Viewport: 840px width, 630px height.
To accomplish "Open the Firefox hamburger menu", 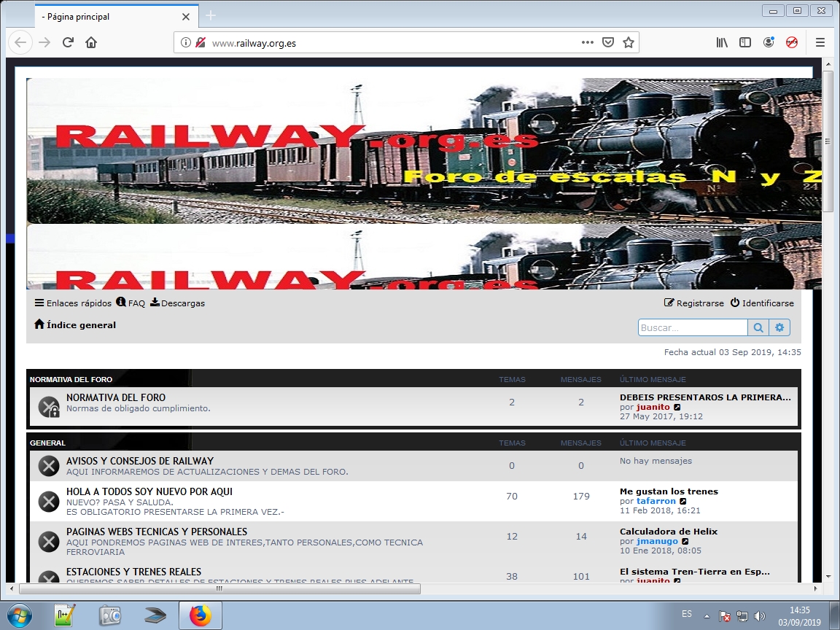I will pyautogui.click(x=820, y=42).
